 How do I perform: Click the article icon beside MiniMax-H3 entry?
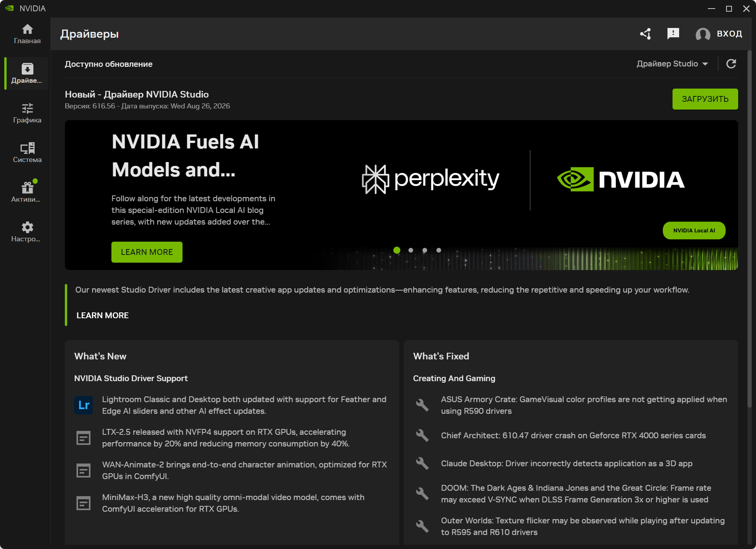click(83, 503)
